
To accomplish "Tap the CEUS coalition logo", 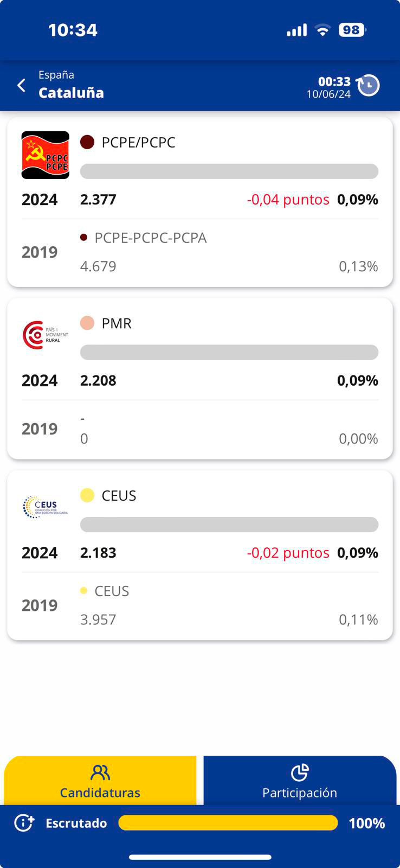I will pyautogui.click(x=46, y=507).
